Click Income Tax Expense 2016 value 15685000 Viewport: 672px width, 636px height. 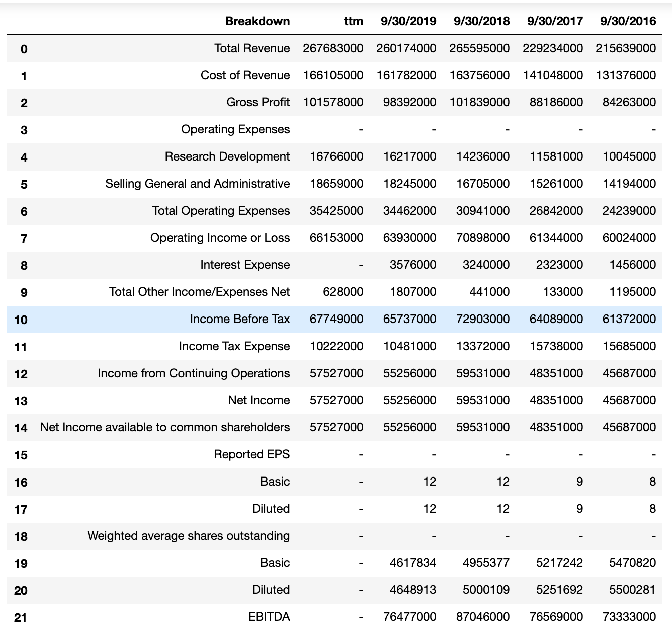coord(629,346)
